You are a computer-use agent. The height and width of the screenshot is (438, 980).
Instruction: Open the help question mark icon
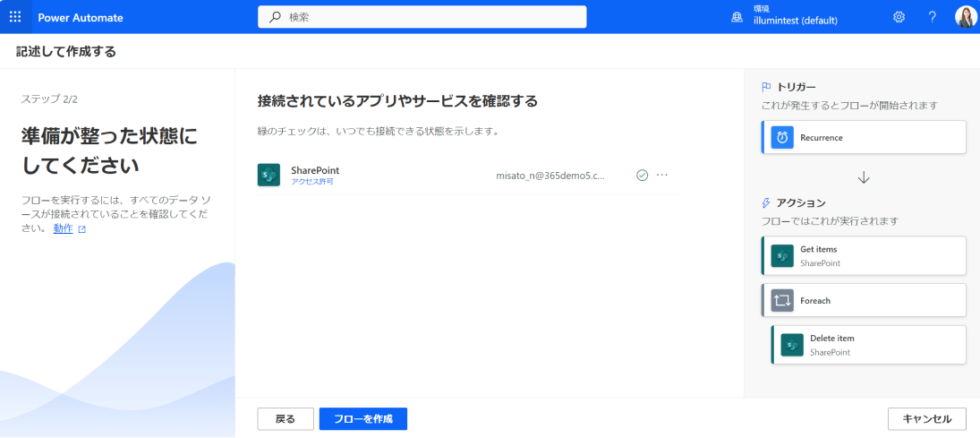932,17
